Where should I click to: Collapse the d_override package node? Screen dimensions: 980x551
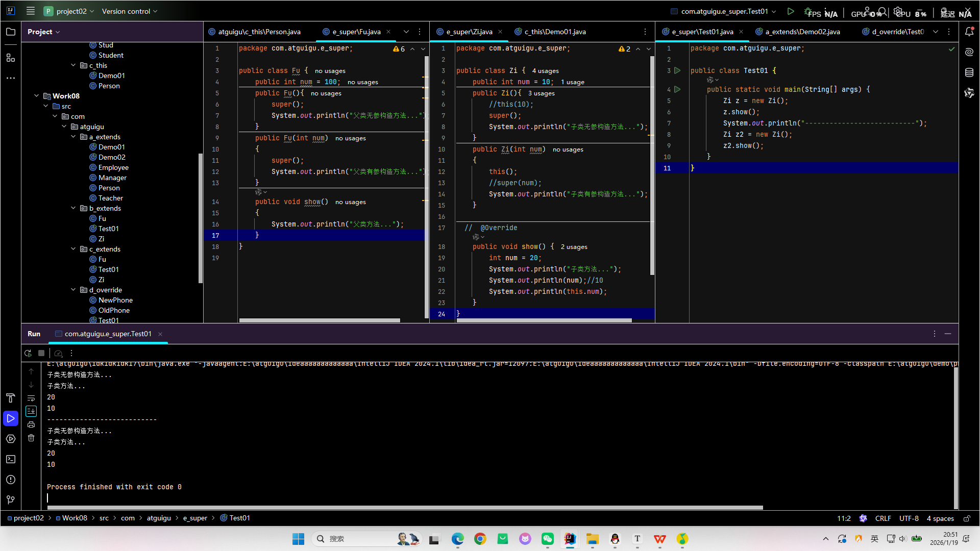click(x=73, y=290)
